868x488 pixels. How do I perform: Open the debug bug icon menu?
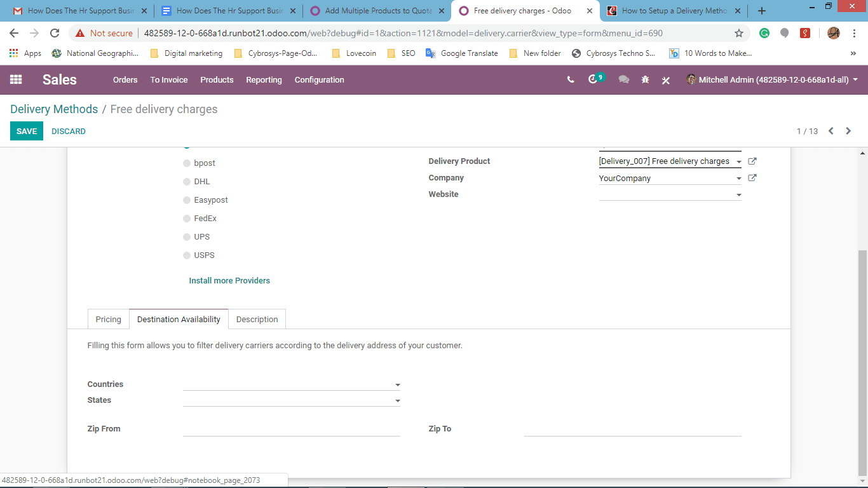pos(646,79)
